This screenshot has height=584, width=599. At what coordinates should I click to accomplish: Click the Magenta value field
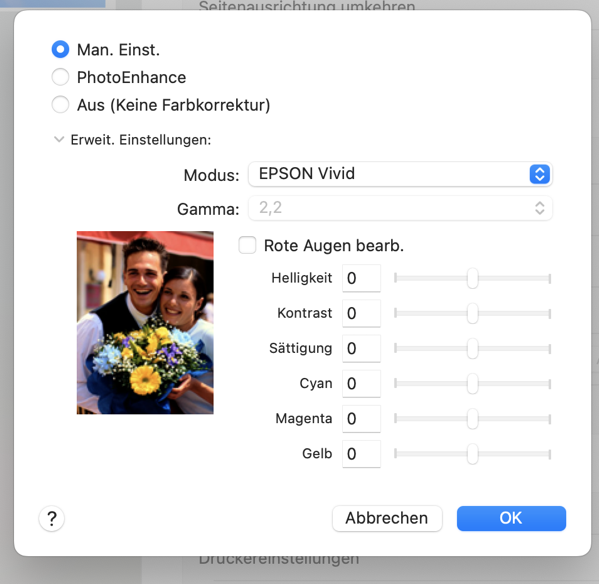pyautogui.click(x=361, y=419)
